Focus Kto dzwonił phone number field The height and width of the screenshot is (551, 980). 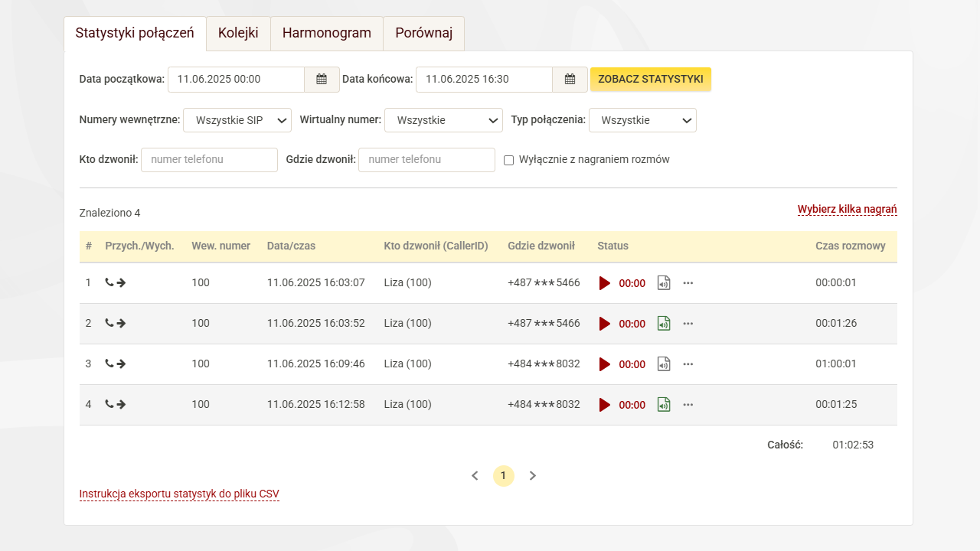(209, 160)
